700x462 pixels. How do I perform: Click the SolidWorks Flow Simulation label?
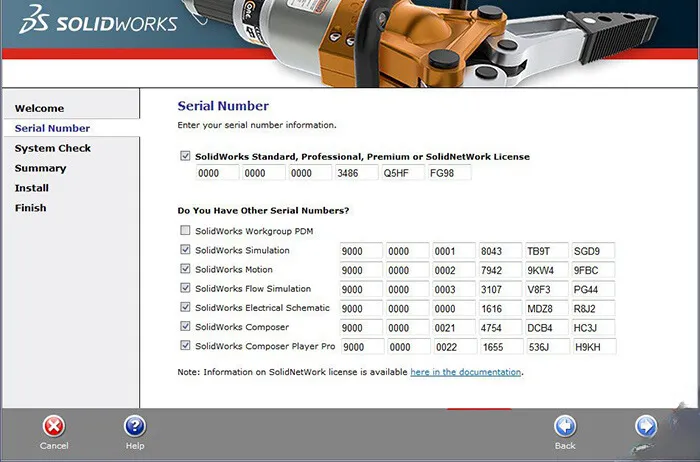[x=253, y=288]
